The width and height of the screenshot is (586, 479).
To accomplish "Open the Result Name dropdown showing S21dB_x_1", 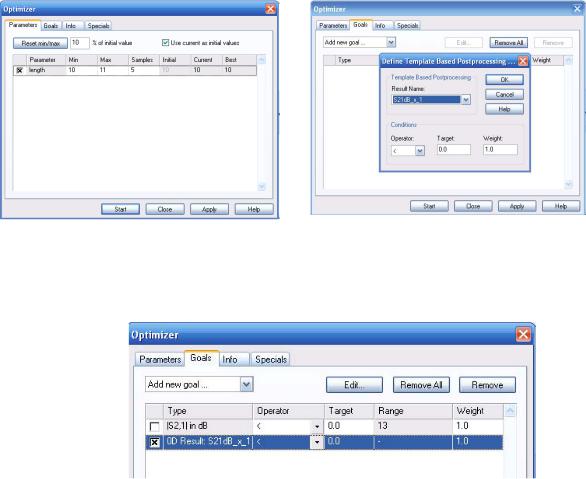I will tap(466, 100).
